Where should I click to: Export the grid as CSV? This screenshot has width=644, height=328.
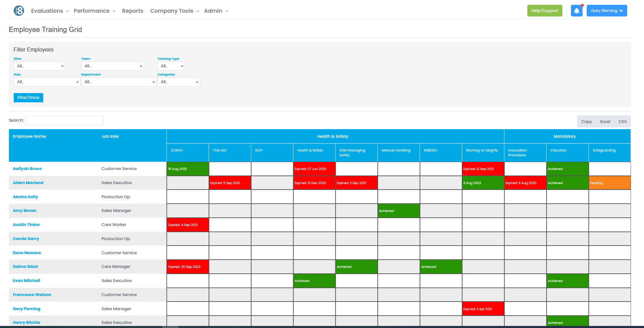pyautogui.click(x=622, y=121)
